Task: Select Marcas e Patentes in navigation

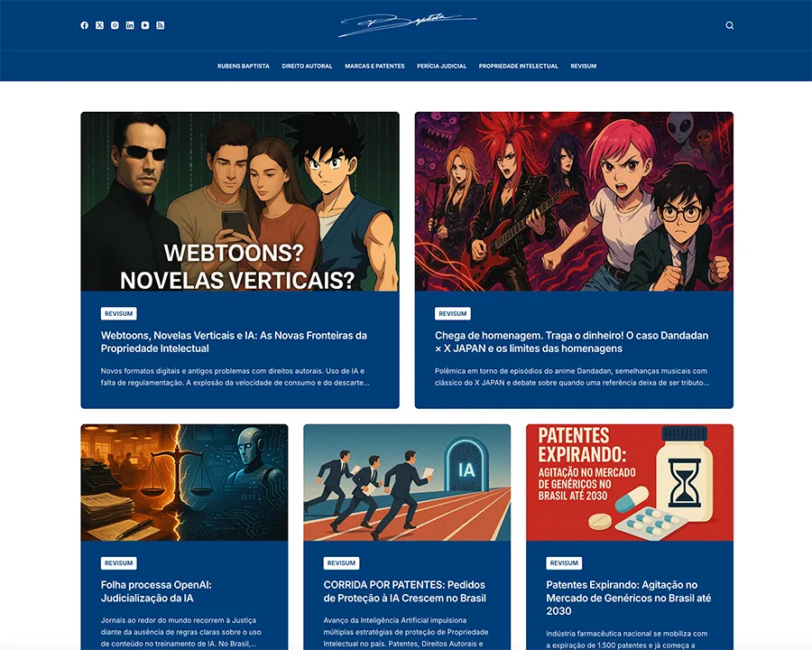Action: pos(374,66)
